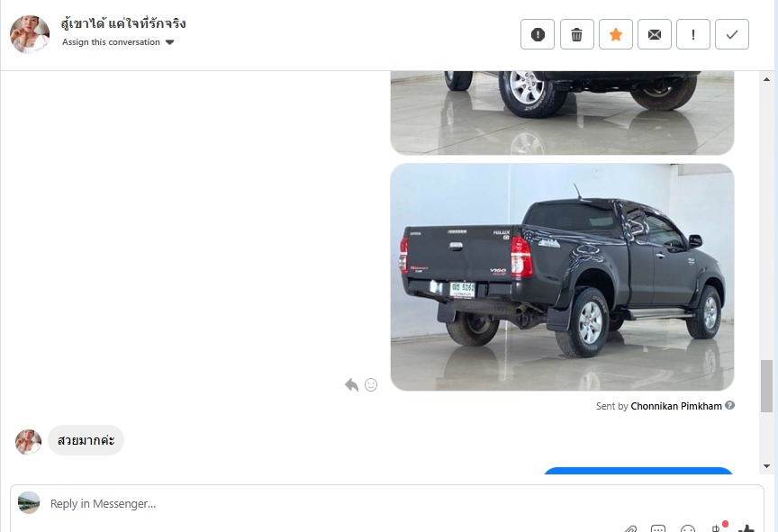Viewport: 778px width, 532px height.
Task: Open emoji picker in reply toolbar
Action: (x=688, y=528)
